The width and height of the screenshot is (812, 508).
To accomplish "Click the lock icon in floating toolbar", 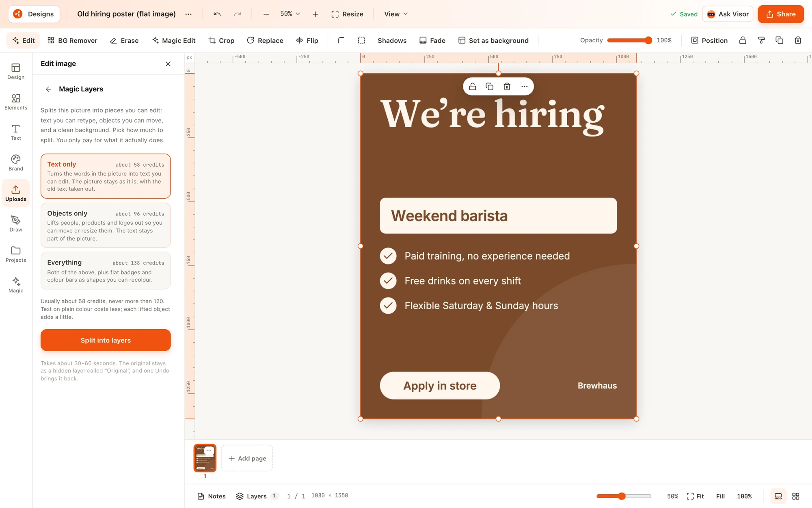I will point(473,87).
